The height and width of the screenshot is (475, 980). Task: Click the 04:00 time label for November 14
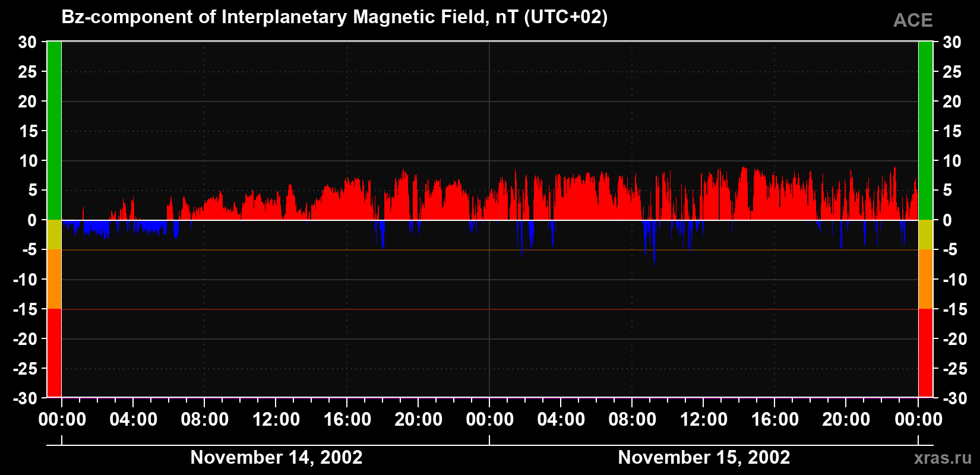134,420
